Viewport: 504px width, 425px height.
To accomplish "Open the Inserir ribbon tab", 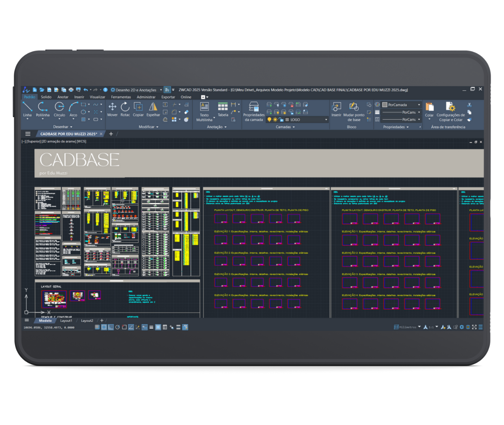I will pyautogui.click(x=79, y=97).
